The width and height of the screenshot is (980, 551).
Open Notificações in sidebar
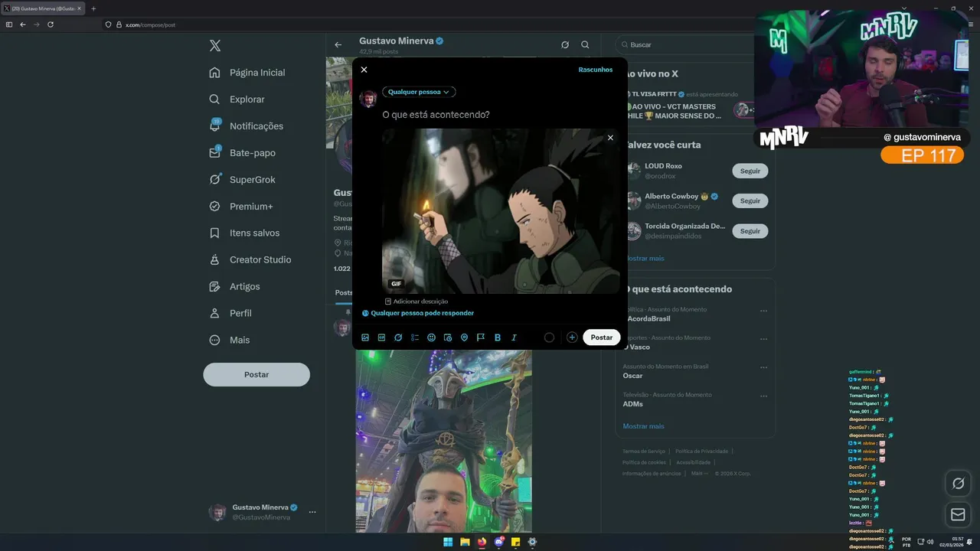click(x=247, y=126)
